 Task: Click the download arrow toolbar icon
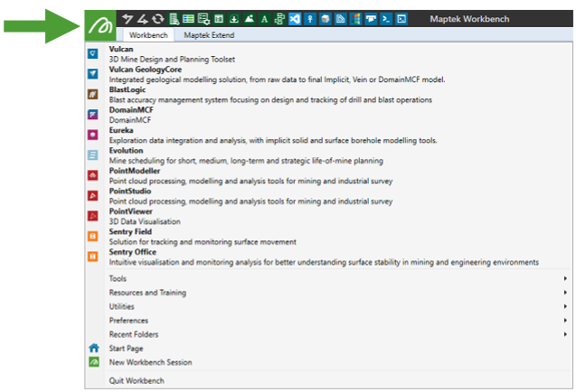click(233, 19)
